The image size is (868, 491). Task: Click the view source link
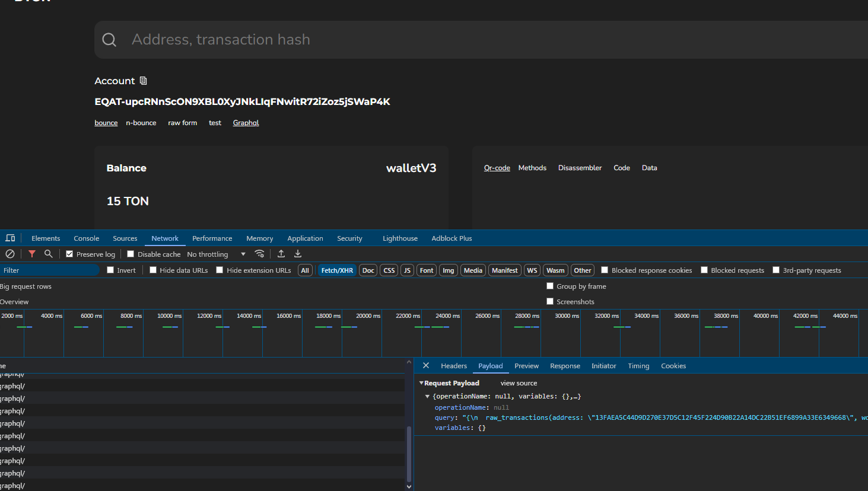pyautogui.click(x=519, y=384)
